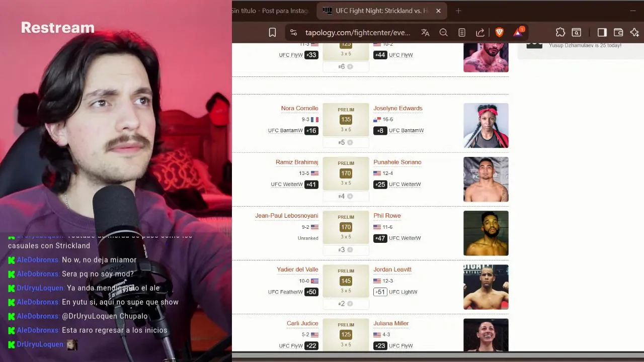The height and width of the screenshot is (362, 644).
Task: Click the 145 weight badge in del Valle bout
Action: (346, 281)
